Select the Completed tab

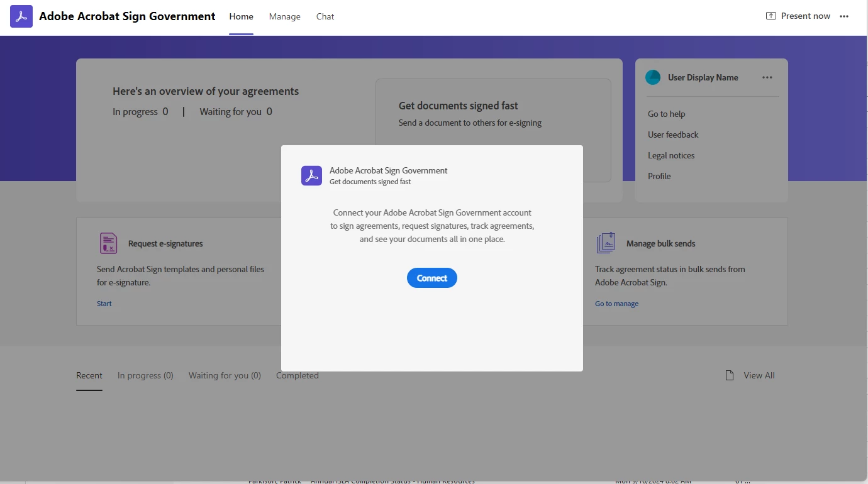pos(298,375)
